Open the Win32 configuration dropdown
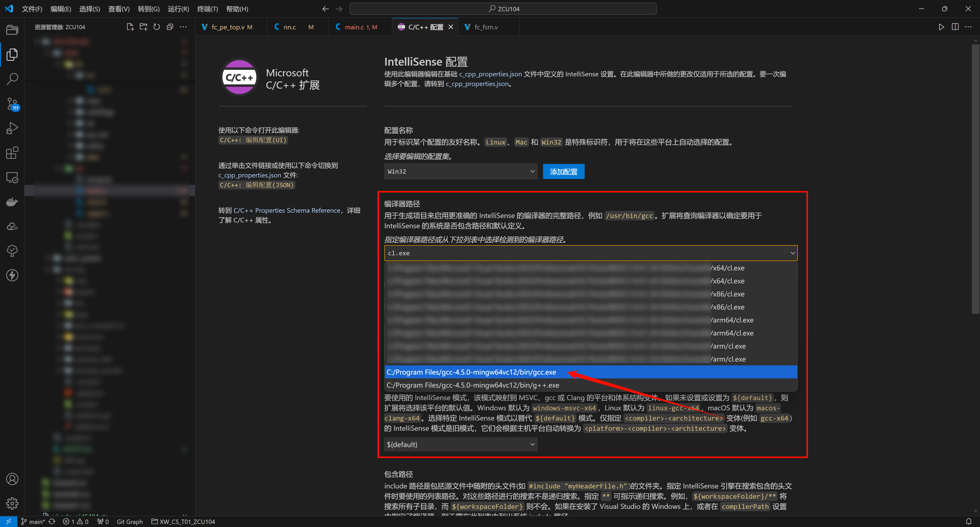Screen dimensions: 980x527 click(x=461, y=172)
